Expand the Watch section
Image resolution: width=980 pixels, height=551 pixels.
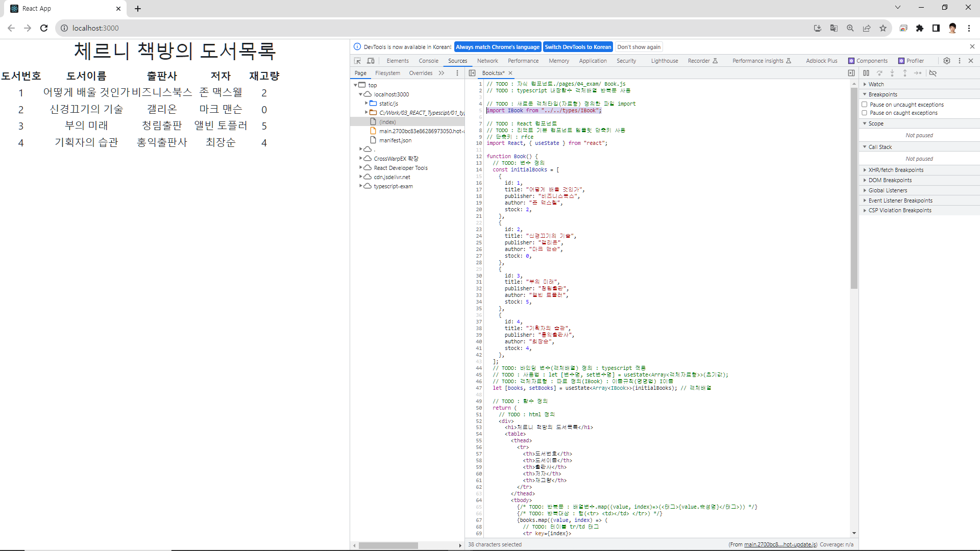point(876,84)
